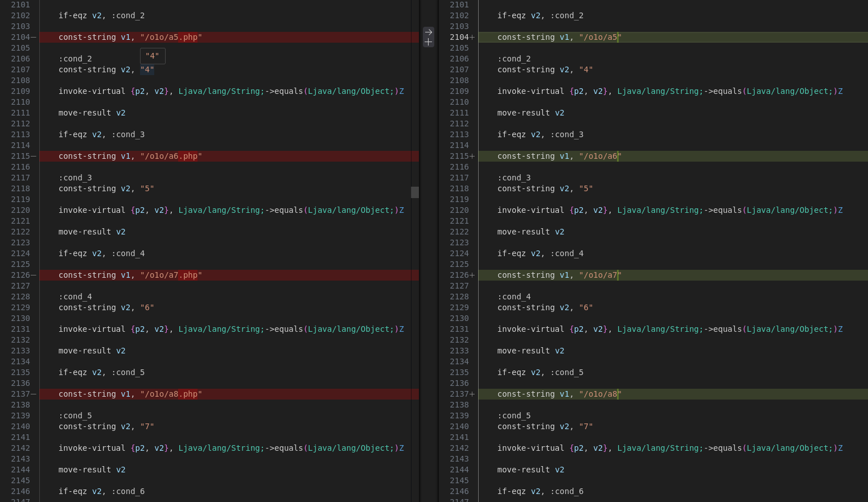868x502 pixels.
Task: Click const-string v2 "4" line in left pane
Action: (106, 69)
